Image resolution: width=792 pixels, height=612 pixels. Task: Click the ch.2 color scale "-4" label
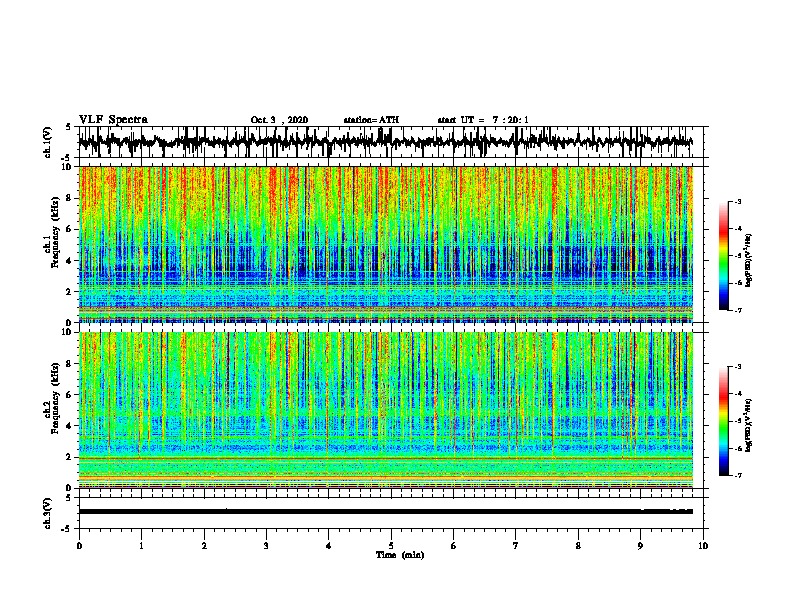737,394
